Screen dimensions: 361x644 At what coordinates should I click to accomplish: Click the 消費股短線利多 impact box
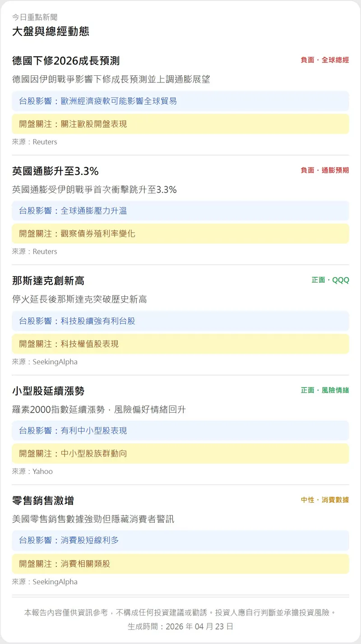tap(180, 540)
